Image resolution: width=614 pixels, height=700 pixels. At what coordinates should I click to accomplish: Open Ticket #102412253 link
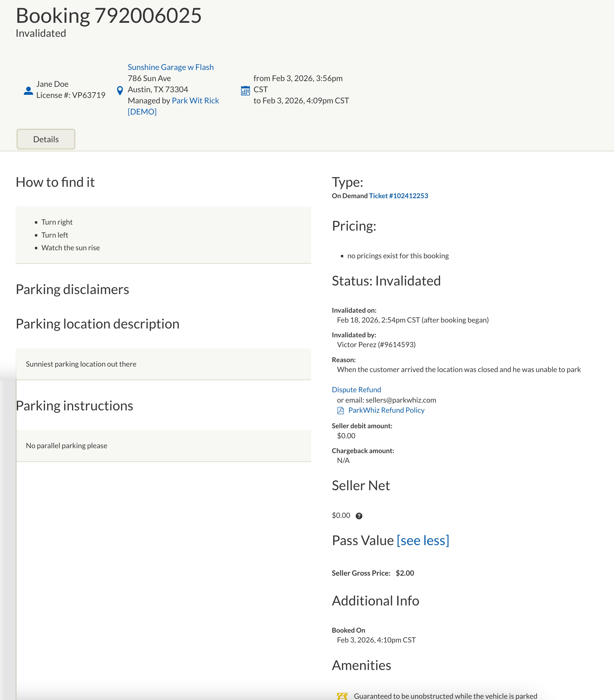coord(398,196)
